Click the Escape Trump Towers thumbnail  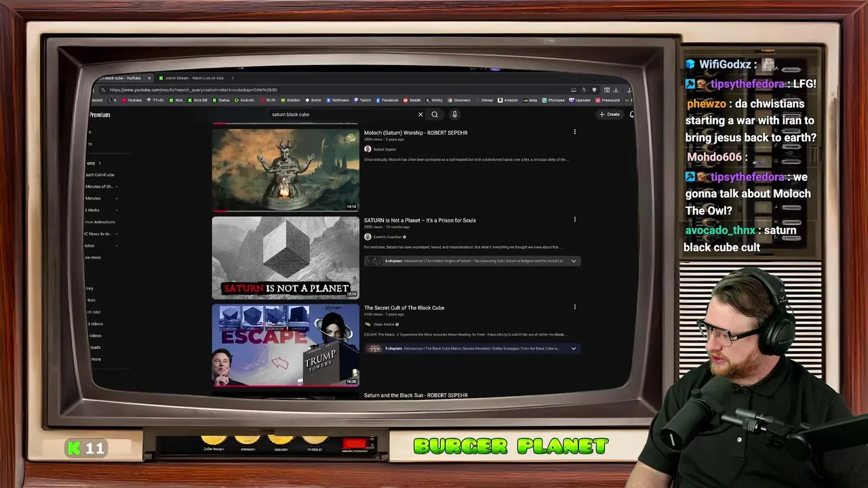pyautogui.click(x=285, y=345)
